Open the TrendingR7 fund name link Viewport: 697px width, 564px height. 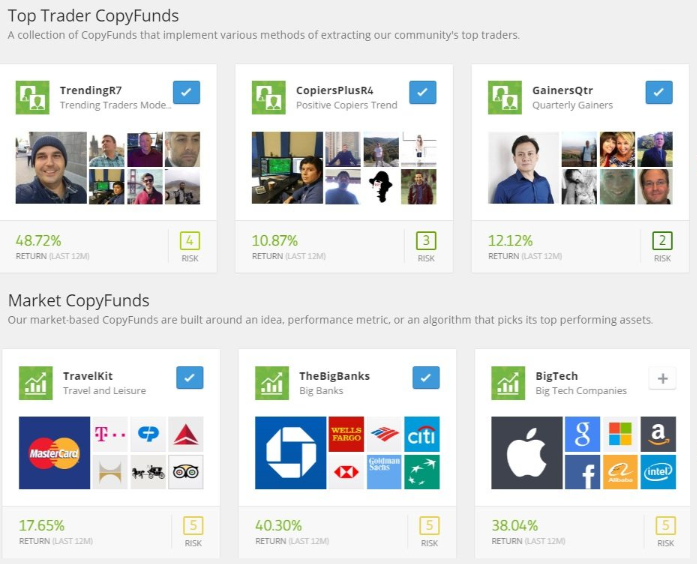[91, 90]
